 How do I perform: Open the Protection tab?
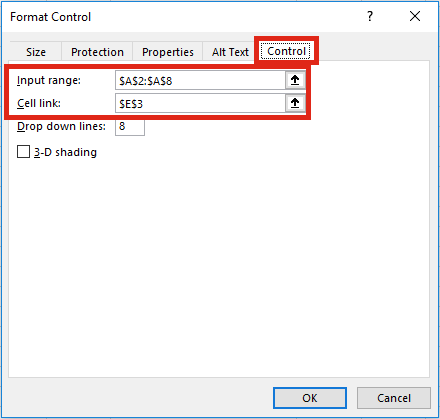[x=97, y=52]
